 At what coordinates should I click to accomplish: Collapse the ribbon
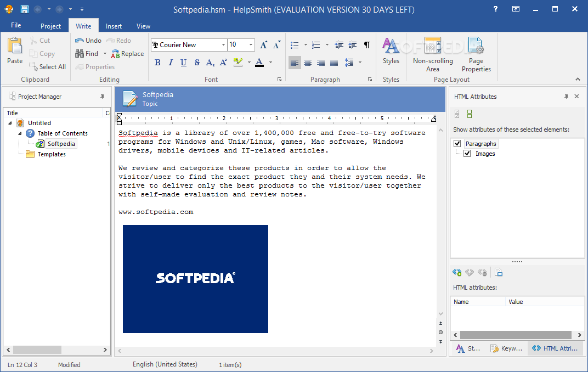coord(578,80)
